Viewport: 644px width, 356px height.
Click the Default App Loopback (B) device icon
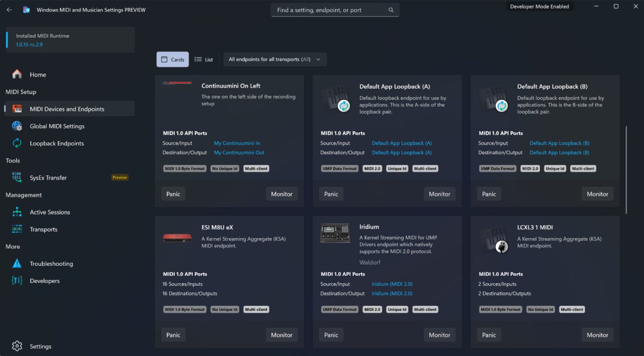point(493,98)
